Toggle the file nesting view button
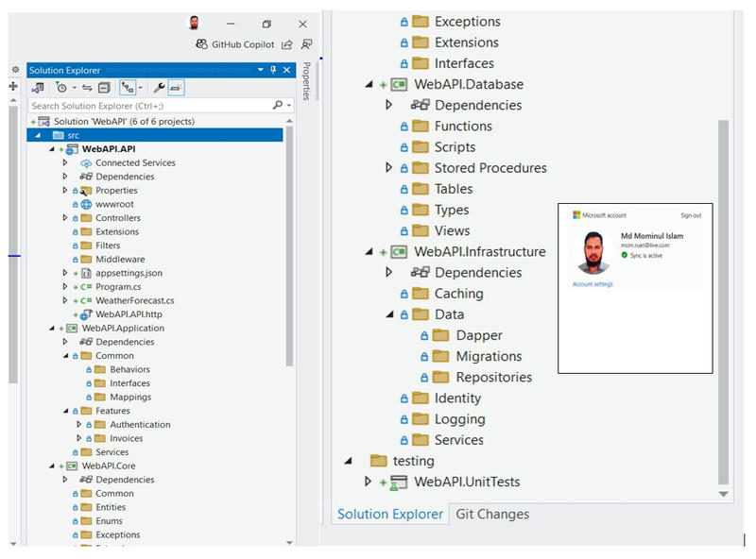The width and height of the screenshot is (756, 559). click(x=128, y=88)
